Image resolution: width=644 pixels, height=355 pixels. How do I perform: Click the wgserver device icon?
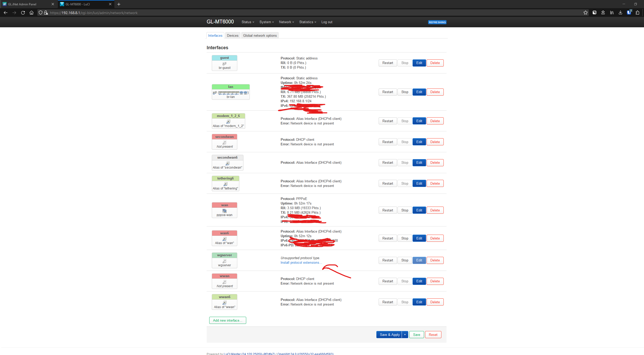coord(225,261)
